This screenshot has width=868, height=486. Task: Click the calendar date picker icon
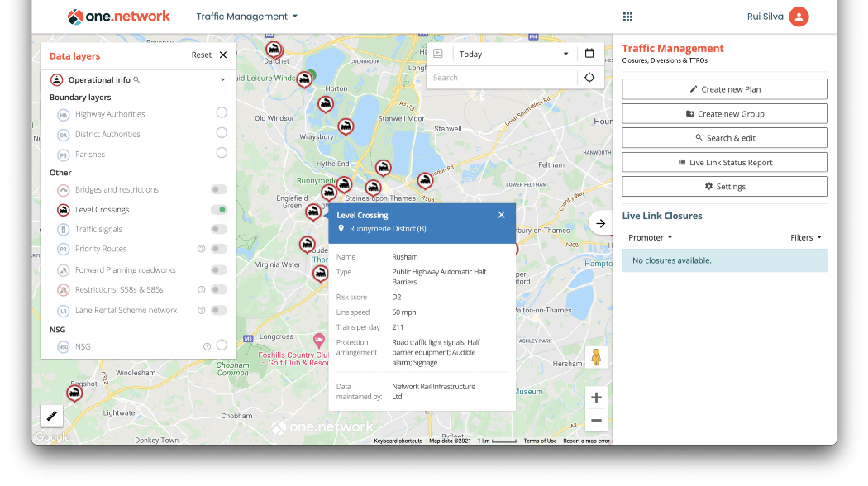coord(589,54)
